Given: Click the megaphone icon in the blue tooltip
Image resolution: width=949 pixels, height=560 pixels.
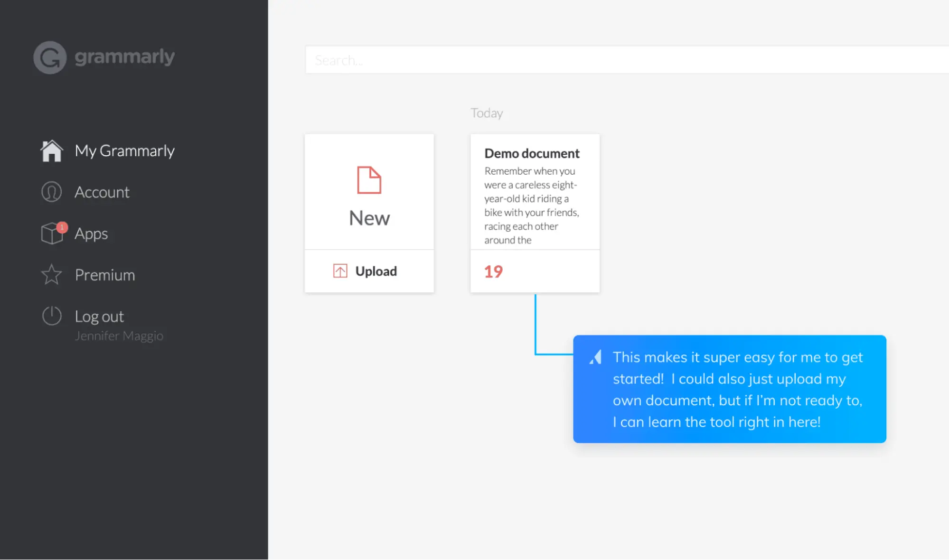Looking at the screenshot, I should 596,357.
